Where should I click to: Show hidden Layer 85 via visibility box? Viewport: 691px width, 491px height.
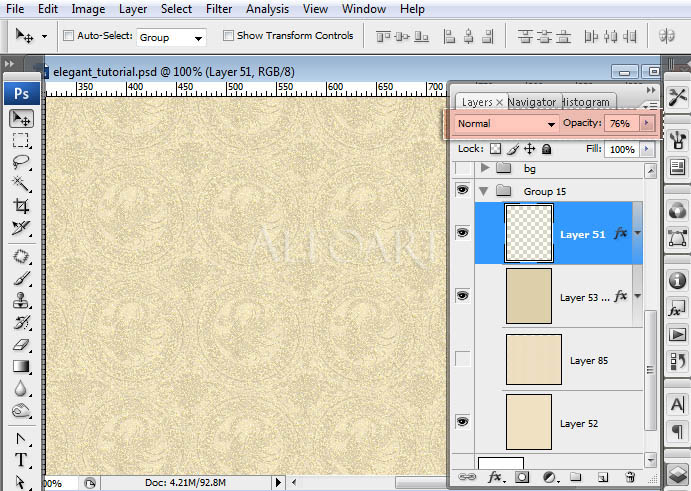pos(462,360)
